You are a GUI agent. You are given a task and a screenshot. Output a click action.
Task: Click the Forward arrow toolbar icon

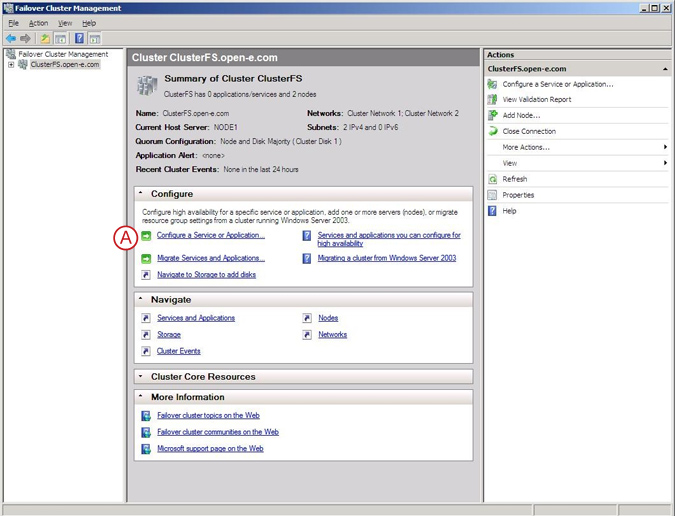tap(25, 39)
